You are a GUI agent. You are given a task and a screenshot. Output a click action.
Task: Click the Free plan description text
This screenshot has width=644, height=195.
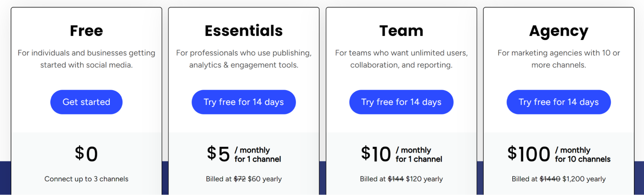tap(86, 59)
